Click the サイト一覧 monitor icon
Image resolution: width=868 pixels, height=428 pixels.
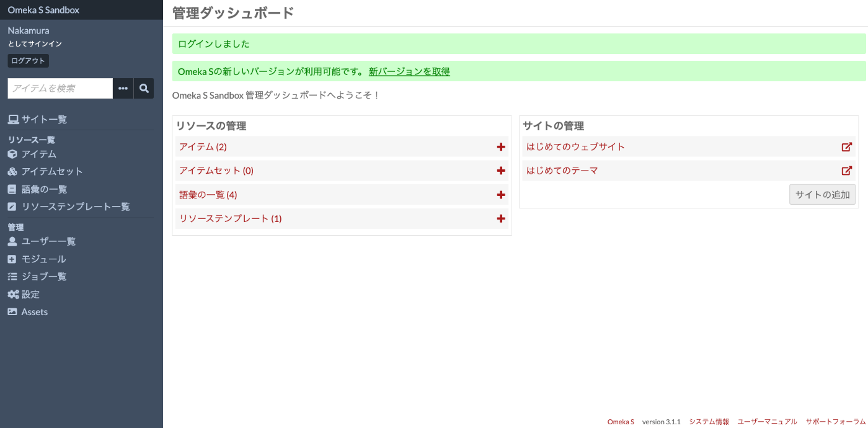(12, 119)
